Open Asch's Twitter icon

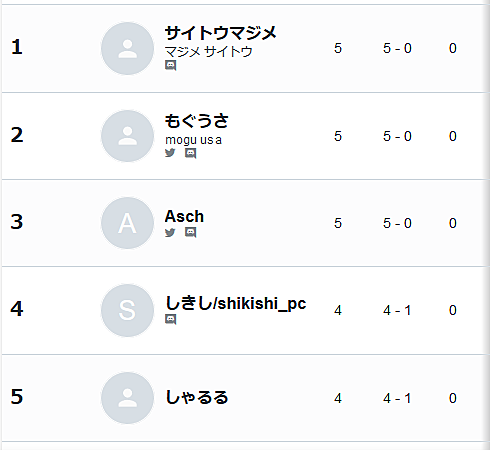click(x=170, y=232)
